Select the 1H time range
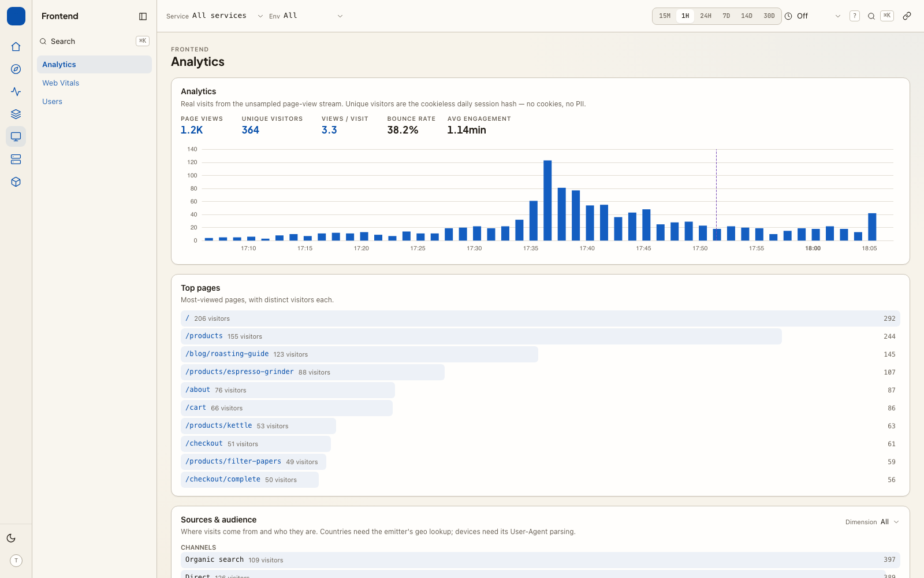 [685, 16]
